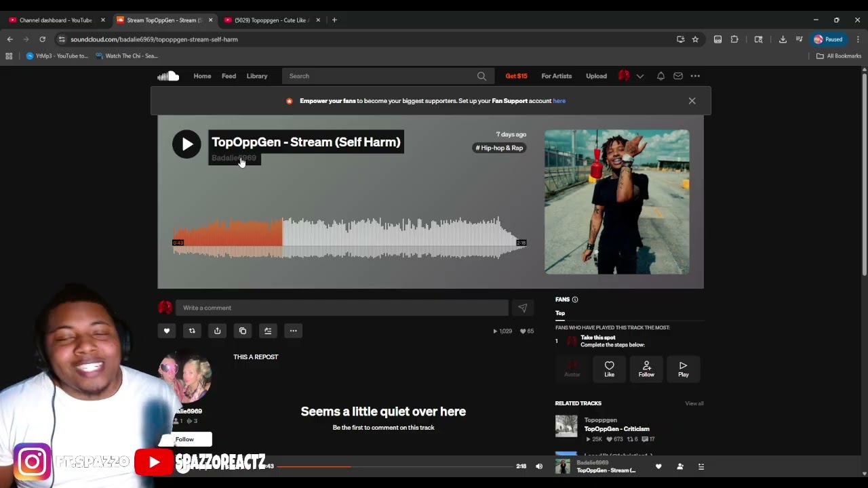Viewport: 868px width, 488px height.
Task: Like the track with the heart button
Action: pyautogui.click(x=167, y=331)
